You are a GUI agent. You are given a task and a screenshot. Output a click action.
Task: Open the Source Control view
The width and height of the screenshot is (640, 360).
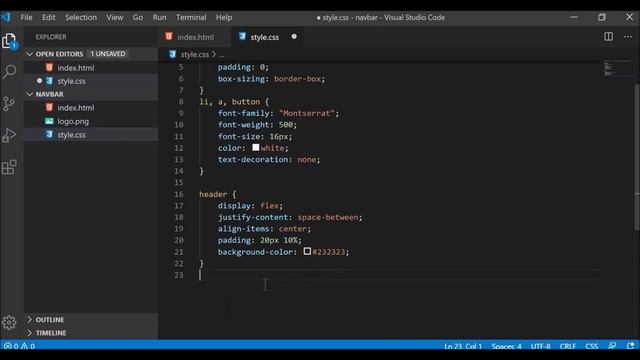[9, 104]
